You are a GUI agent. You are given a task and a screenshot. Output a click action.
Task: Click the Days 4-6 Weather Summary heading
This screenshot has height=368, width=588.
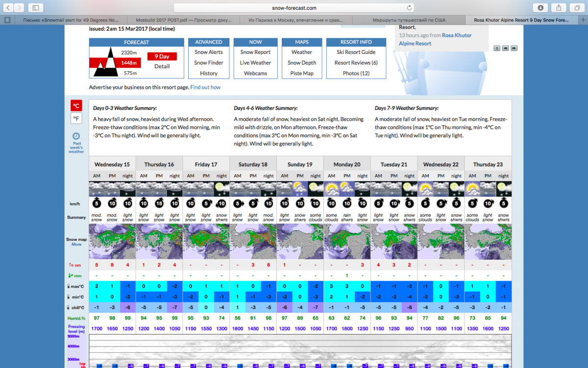pyautogui.click(x=266, y=108)
